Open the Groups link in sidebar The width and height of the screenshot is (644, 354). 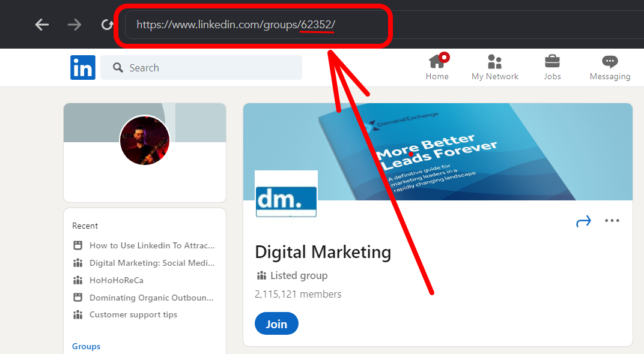point(86,346)
